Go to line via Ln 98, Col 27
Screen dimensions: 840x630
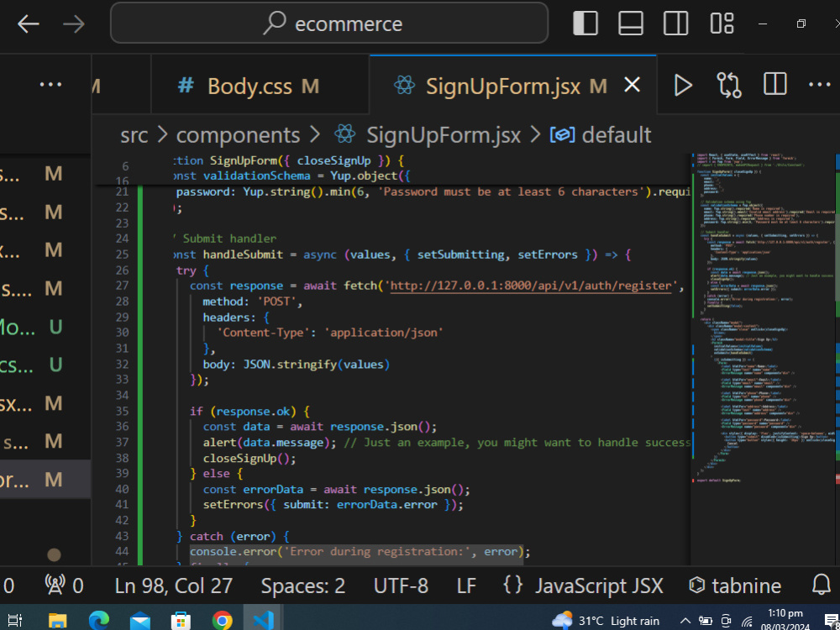[x=174, y=585]
